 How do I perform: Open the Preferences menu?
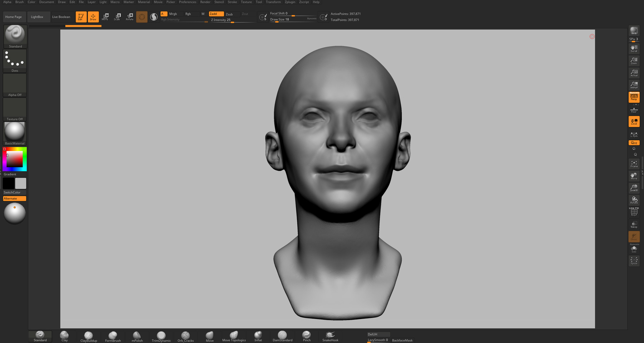click(187, 2)
